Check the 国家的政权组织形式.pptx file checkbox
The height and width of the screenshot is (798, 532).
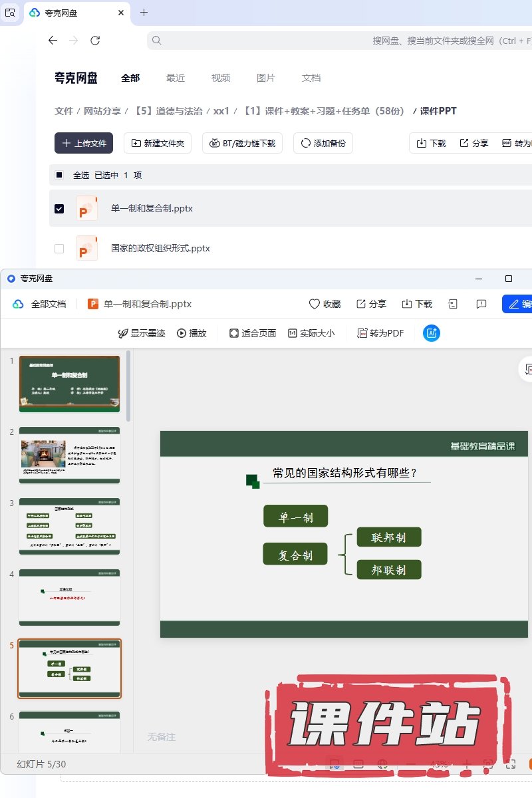pos(59,249)
